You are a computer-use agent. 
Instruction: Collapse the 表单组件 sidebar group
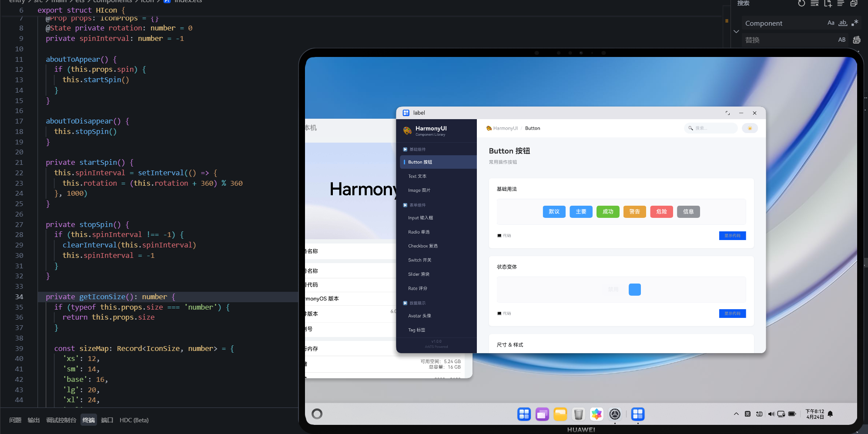click(x=414, y=205)
